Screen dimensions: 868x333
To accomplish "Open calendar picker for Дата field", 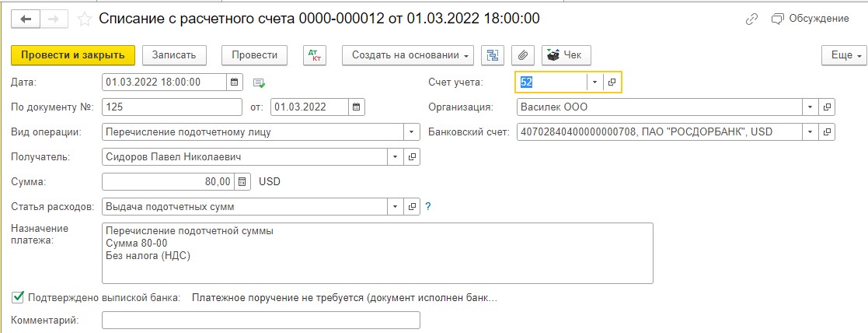I will 234,82.
